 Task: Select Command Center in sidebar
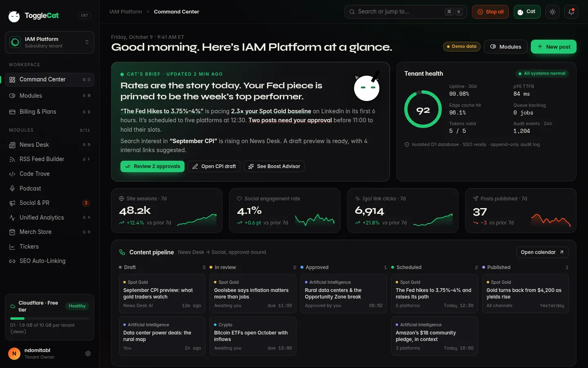(x=49, y=79)
